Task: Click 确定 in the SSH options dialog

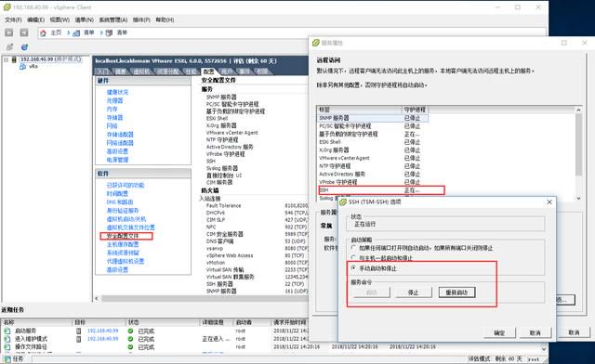Action: (x=499, y=333)
